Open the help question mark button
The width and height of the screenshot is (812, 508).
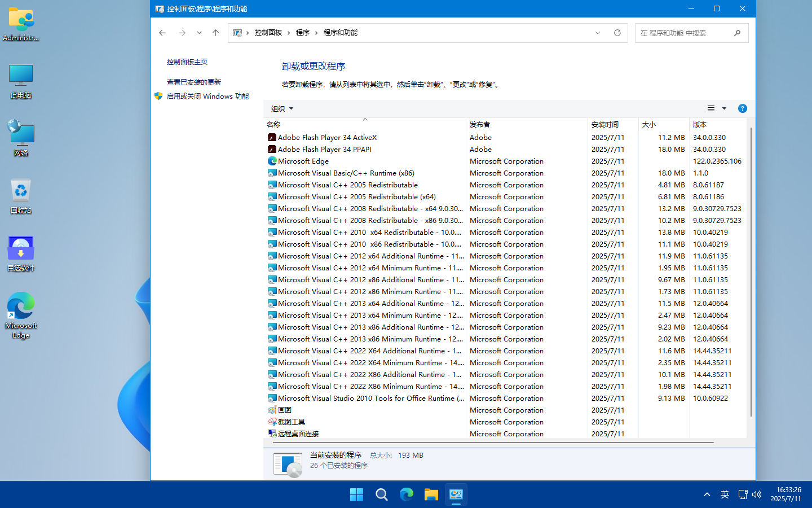click(x=743, y=108)
